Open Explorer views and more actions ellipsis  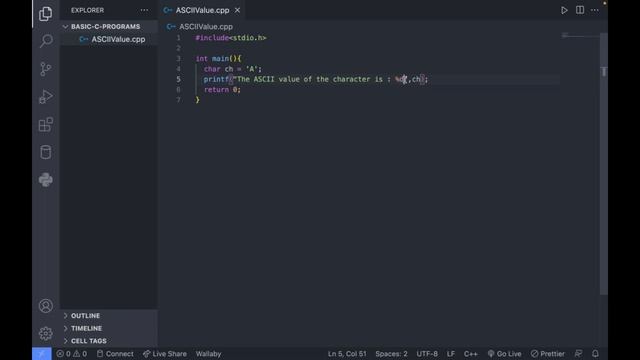pyautogui.click(x=144, y=10)
